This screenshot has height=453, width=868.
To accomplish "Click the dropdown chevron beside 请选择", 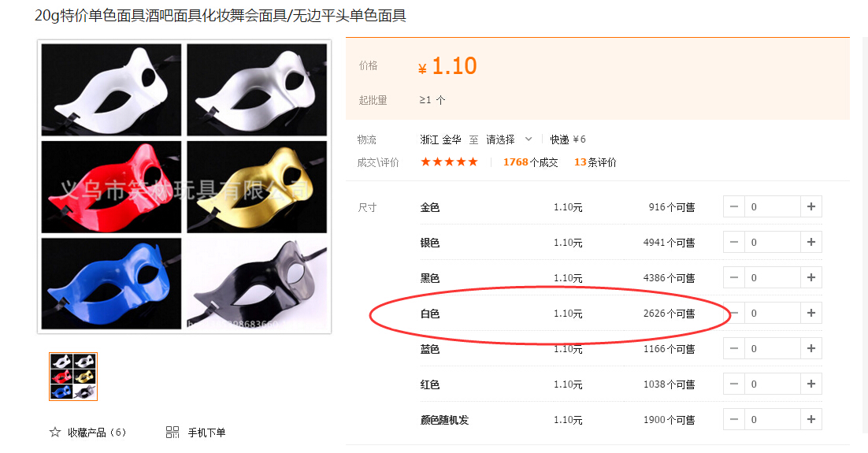I will (x=528, y=139).
